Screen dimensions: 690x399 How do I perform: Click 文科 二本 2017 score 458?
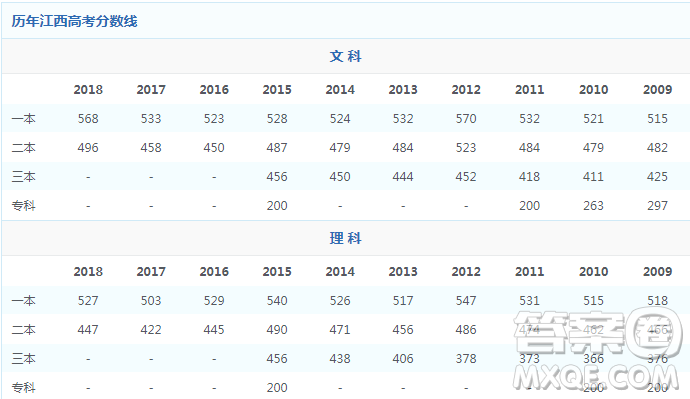(x=151, y=147)
